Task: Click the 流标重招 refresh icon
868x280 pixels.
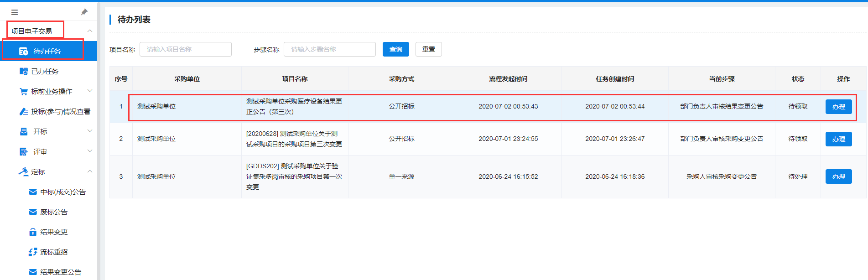Action: [x=33, y=252]
